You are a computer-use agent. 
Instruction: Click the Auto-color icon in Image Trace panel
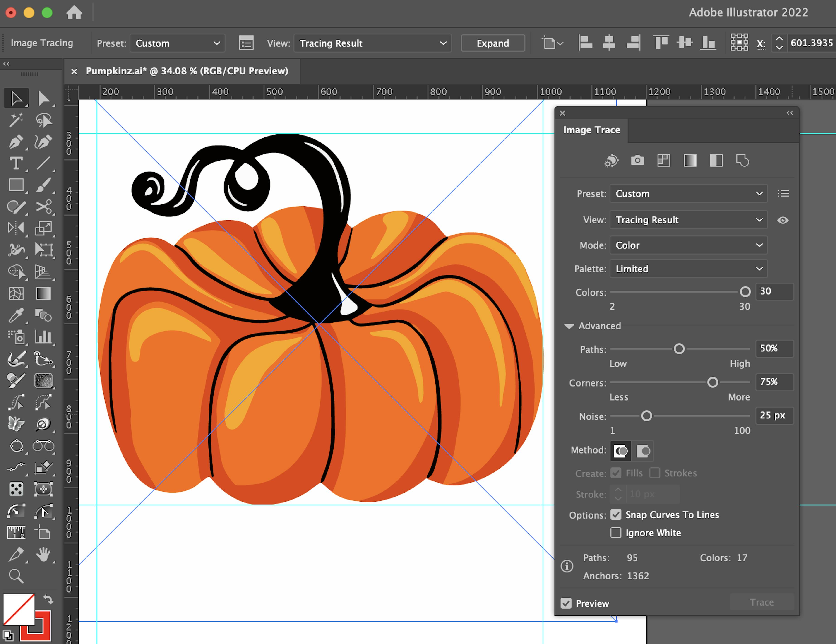point(611,161)
